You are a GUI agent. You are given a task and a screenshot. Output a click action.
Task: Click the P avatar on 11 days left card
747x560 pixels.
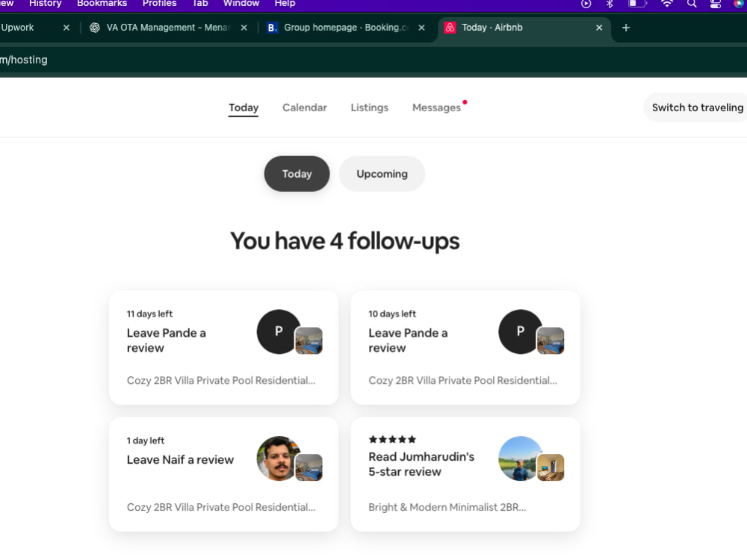coord(278,332)
